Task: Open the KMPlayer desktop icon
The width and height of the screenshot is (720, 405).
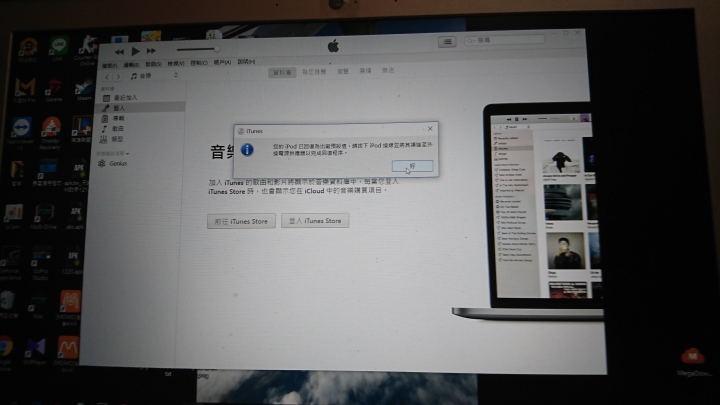Action: [35, 352]
